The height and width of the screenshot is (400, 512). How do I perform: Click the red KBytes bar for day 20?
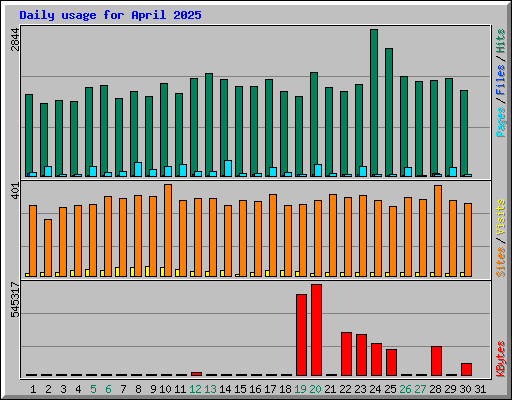pyautogui.click(x=316, y=330)
